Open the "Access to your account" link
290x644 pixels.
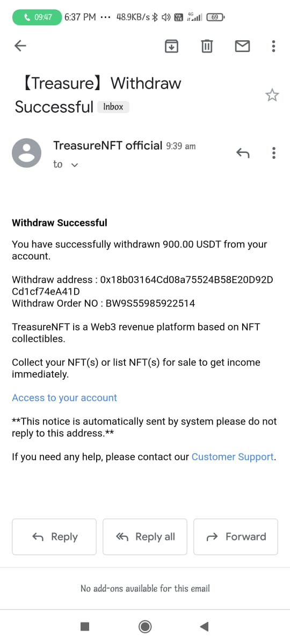click(x=64, y=398)
